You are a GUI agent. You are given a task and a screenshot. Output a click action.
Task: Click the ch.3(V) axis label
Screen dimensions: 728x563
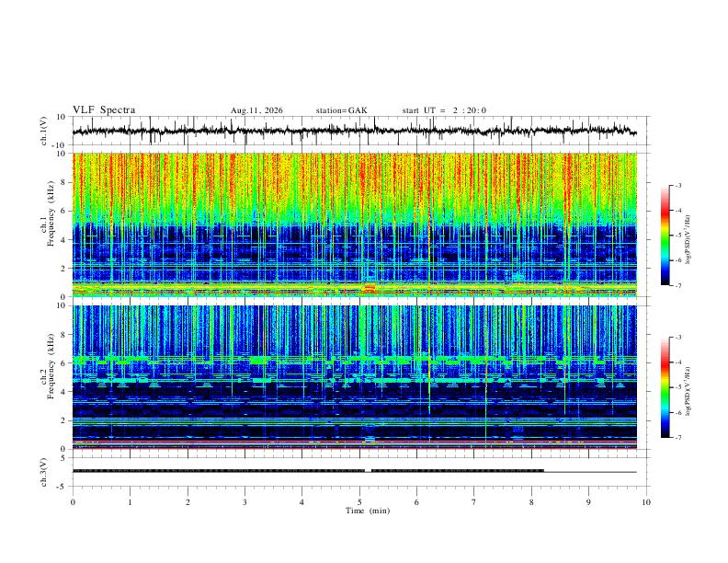(x=44, y=472)
